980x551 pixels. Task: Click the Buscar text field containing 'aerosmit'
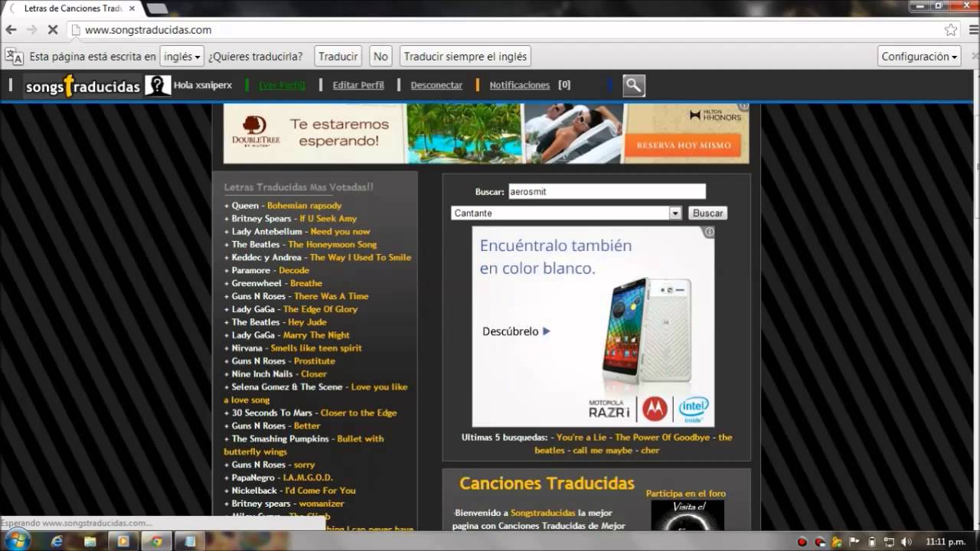click(606, 191)
